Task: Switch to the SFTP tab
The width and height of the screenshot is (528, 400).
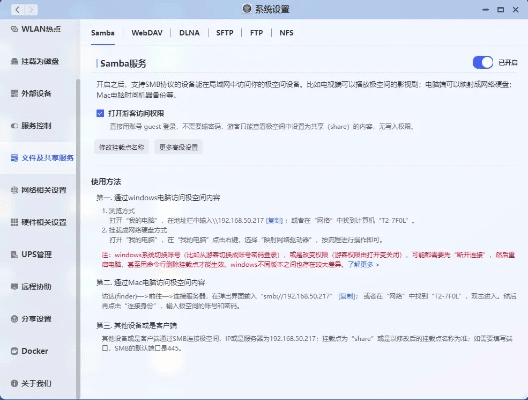Action: click(225, 33)
